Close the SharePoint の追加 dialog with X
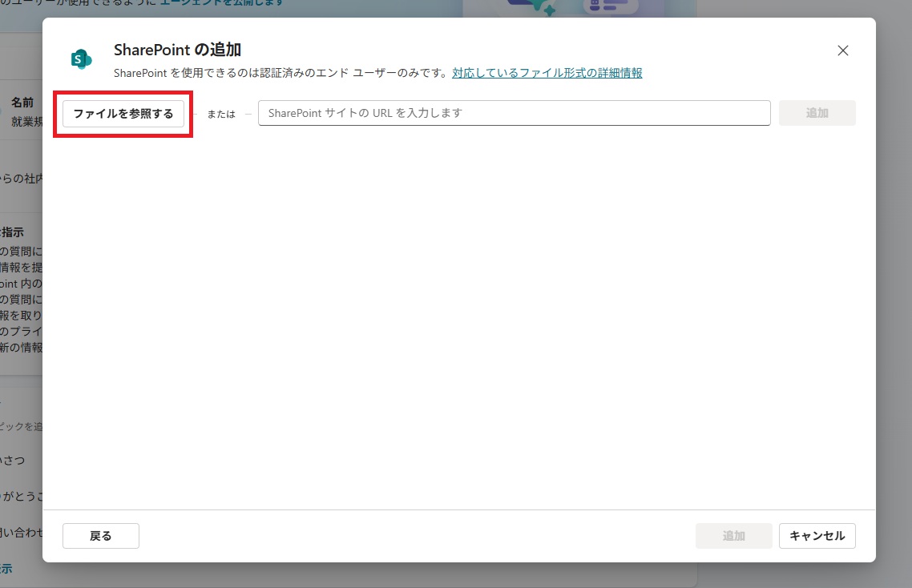The image size is (912, 588). [842, 50]
